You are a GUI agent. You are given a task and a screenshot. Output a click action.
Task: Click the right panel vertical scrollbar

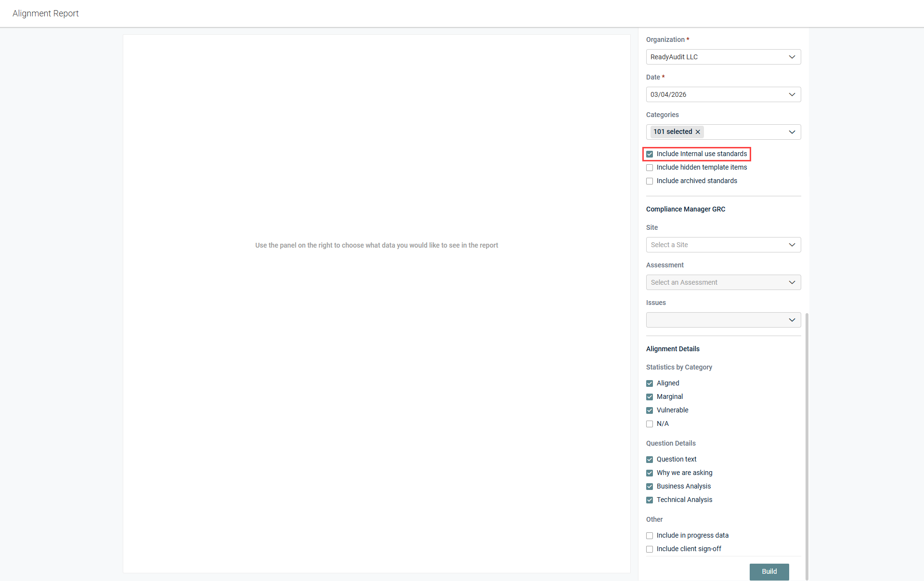point(807,434)
